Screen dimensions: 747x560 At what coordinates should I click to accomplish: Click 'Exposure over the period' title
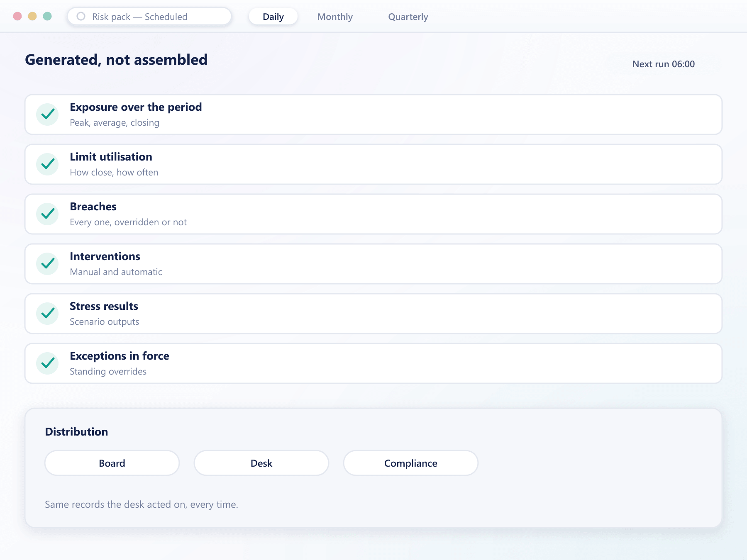tap(136, 107)
